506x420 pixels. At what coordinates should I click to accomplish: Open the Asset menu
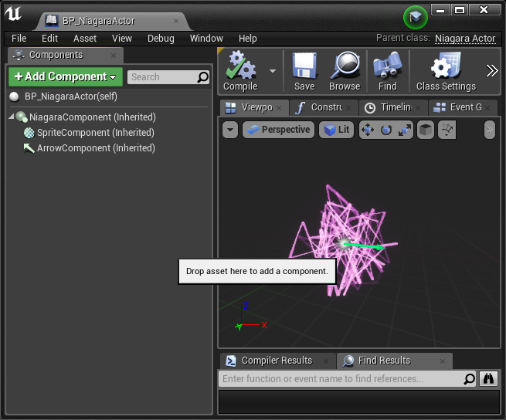pyautogui.click(x=85, y=39)
